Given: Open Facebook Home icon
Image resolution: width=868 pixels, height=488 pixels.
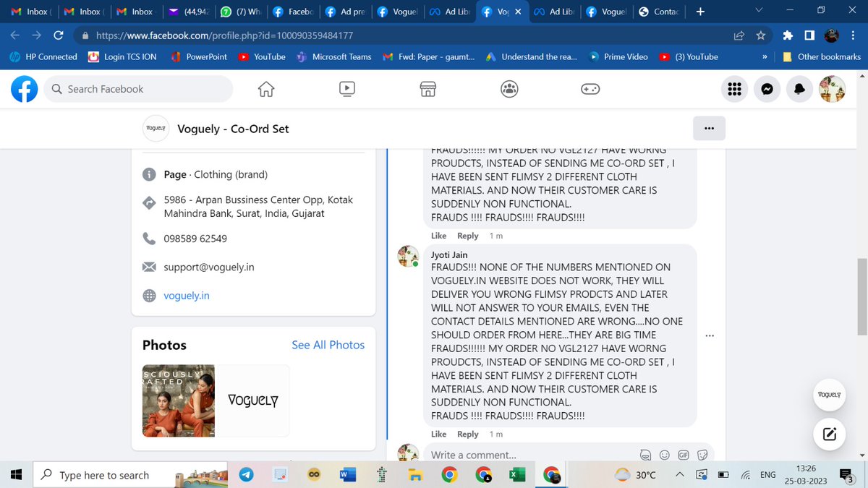Looking at the screenshot, I should [x=266, y=89].
